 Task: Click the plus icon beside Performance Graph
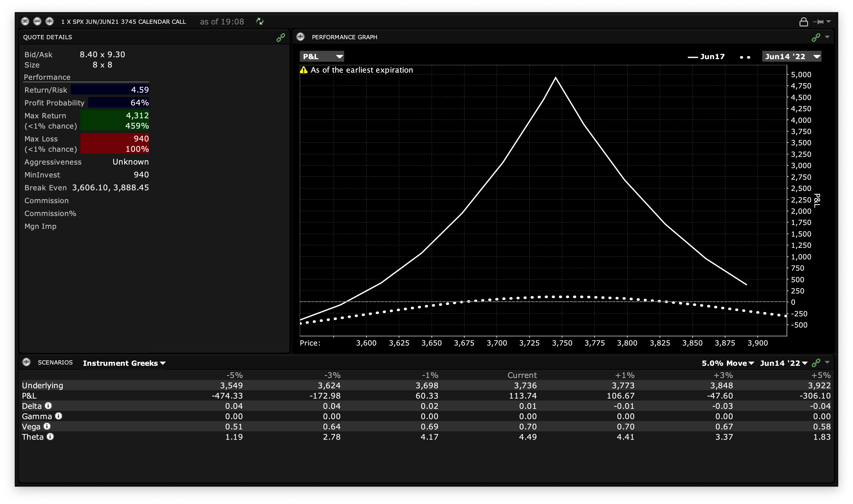pyautogui.click(x=300, y=37)
